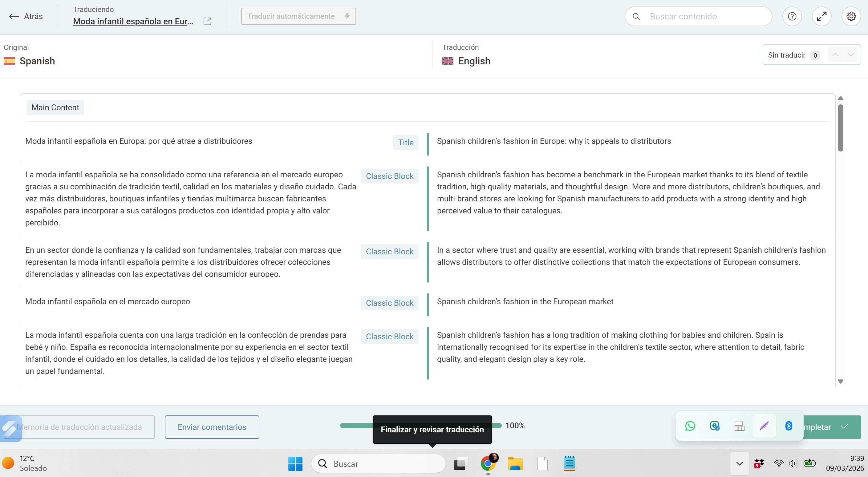This screenshot has height=477, width=868.
Task: Expand hidden system tray icons chevron
Action: tap(739, 463)
